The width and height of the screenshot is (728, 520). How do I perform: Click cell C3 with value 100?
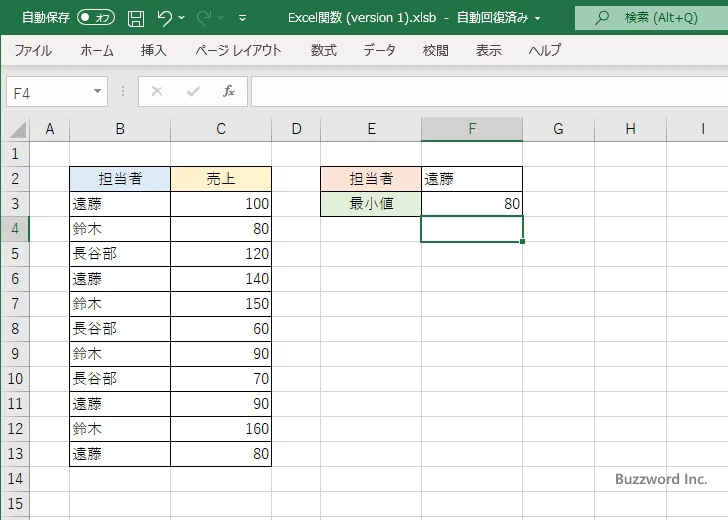tap(221, 204)
